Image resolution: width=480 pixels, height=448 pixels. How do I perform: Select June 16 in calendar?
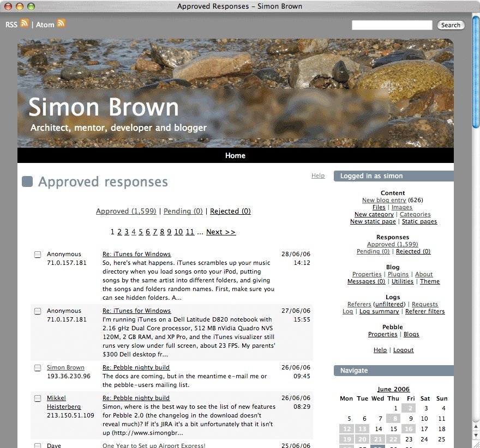tap(409, 429)
